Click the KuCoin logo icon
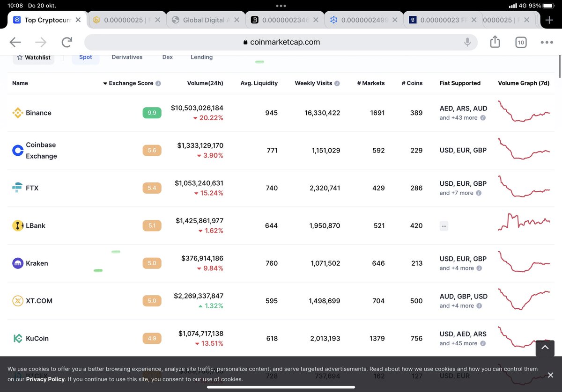Viewport: 562px width, 392px height. [18, 338]
